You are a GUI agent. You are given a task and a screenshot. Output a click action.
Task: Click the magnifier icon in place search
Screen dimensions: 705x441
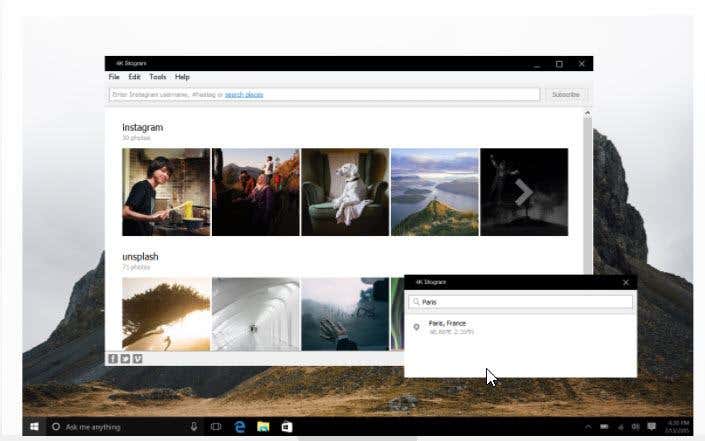pyautogui.click(x=416, y=302)
